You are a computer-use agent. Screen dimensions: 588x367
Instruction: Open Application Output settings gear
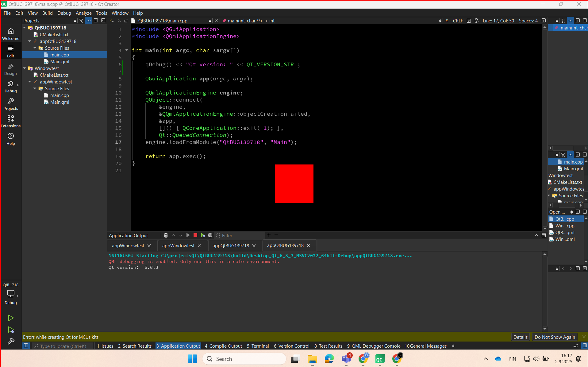point(210,235)
